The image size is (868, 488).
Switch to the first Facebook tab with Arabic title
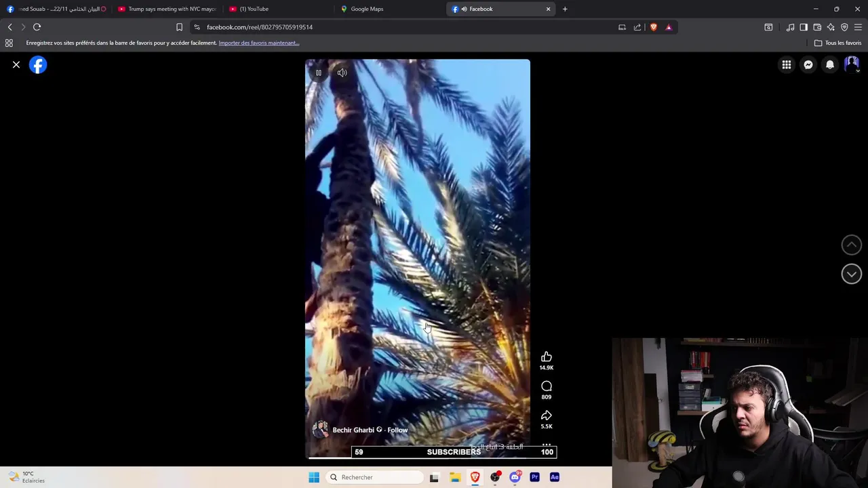57,9
